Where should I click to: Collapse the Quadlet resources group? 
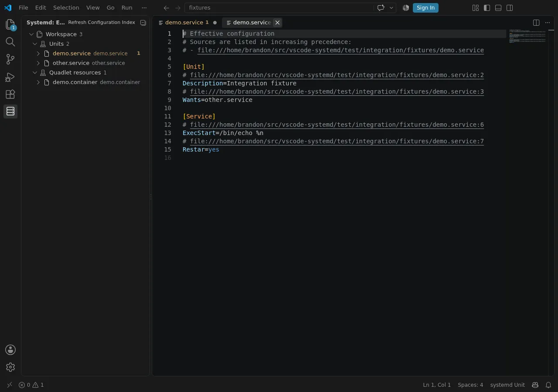pos(35,72)
